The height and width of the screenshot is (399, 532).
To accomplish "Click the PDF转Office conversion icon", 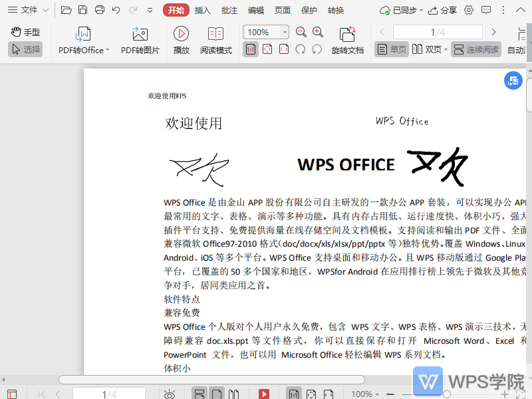I will tap(84, 35).
